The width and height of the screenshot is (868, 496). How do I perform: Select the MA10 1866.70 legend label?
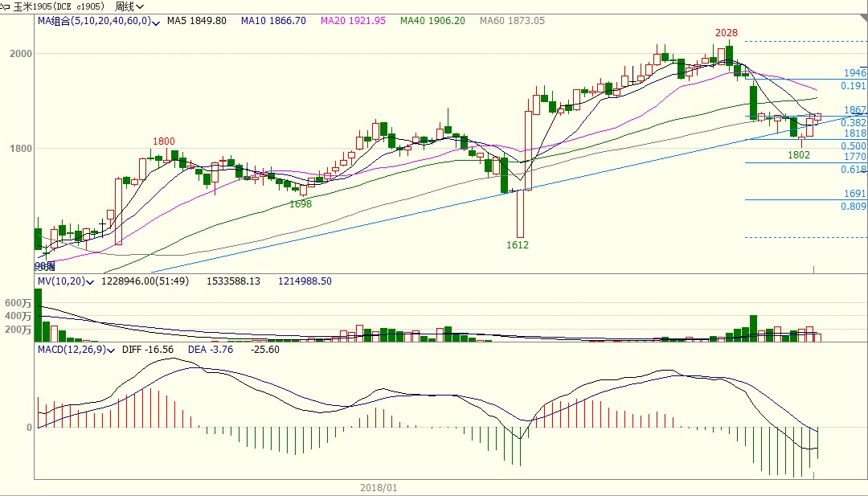click(x=273, y=21)
